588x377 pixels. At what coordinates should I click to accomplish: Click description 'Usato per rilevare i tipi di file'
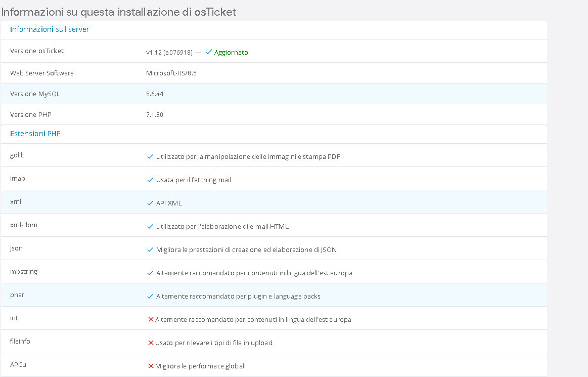click(214, 343)
